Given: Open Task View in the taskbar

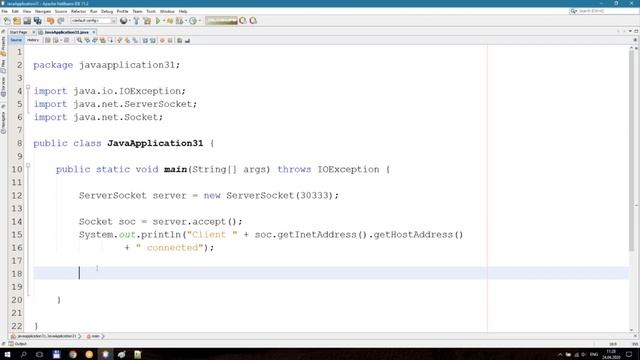Looking at the screenshot, I should point(39,354).
